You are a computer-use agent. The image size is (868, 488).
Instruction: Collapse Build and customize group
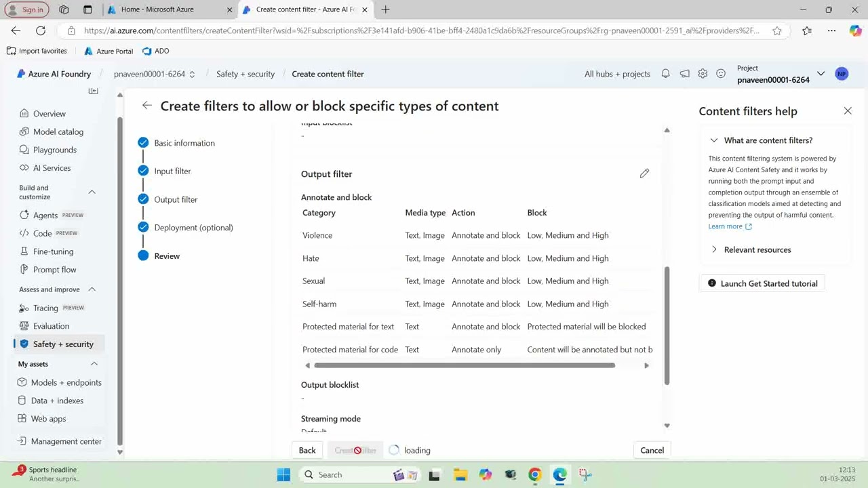(92, 192)
